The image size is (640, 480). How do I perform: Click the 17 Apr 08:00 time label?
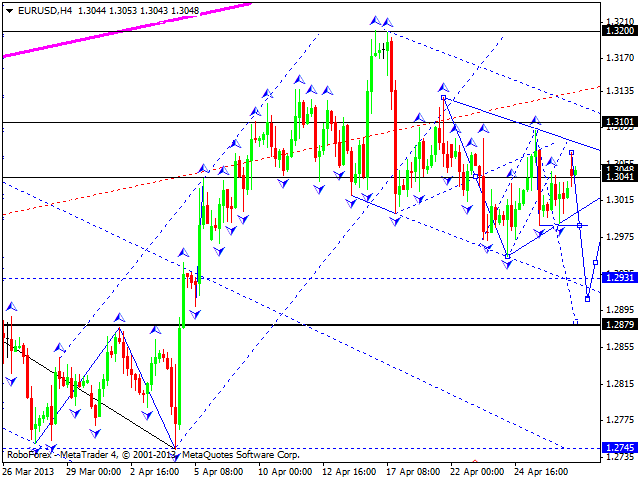click(413, 471)
